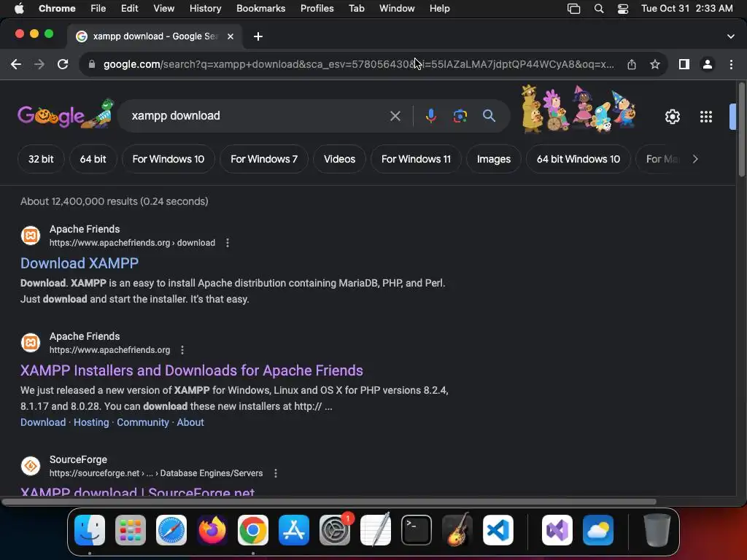This screenshot has width=747, height=560.
Task: Launch Visual Studio Code from Dock
Action: [498, 530]
